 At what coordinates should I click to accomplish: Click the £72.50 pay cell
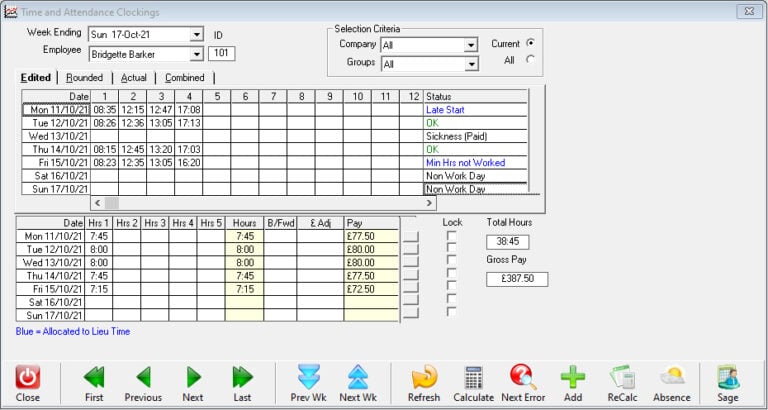pyautogui.click(x=372, y=289)
